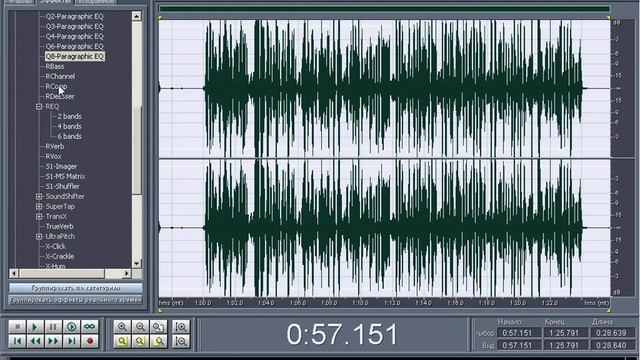Click the large 0:57.151 time display
The image size is (640, 360).
tap(342, 334)
